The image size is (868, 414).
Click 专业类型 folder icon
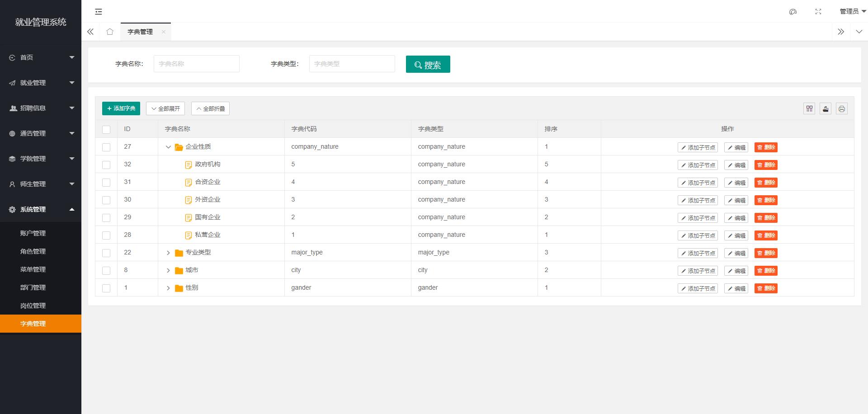pyautogui.click(x=179, y=253)
